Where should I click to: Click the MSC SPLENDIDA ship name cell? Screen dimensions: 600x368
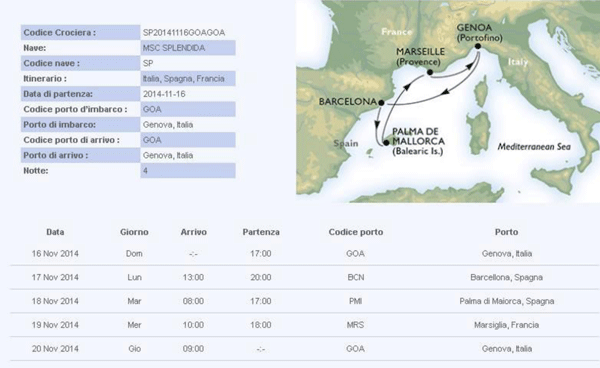[188, 48]
